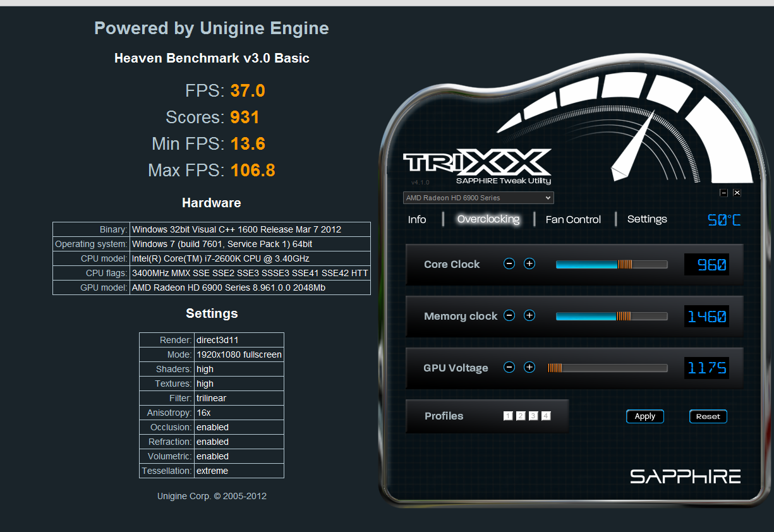Click the Operating system Windows 7 cell
The height and width of the screenshot is (532, 774).
coord(250,244)
